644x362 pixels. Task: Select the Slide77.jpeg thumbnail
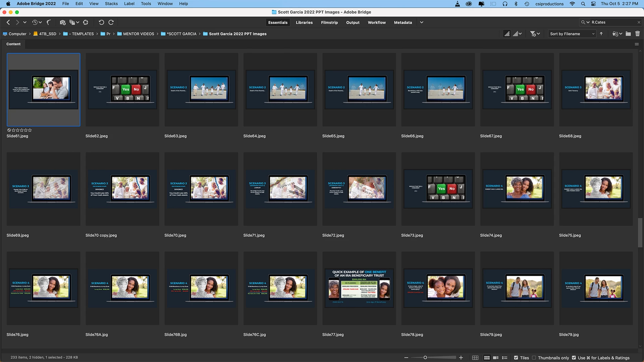click(359, 288)
